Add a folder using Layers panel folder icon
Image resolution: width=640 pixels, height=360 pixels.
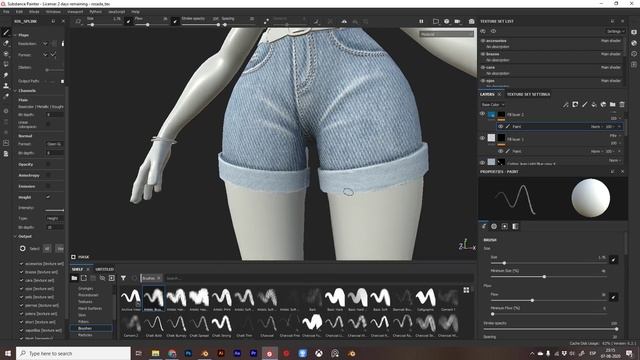(612, 105)
